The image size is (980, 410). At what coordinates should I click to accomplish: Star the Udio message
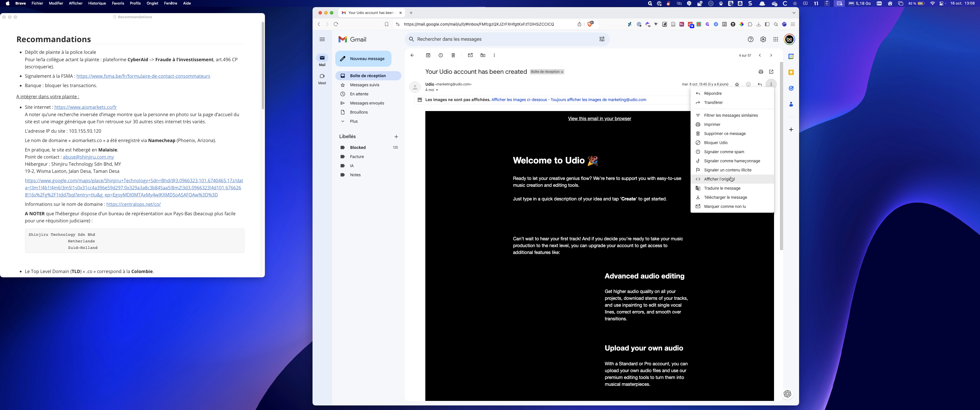[737, 85]
